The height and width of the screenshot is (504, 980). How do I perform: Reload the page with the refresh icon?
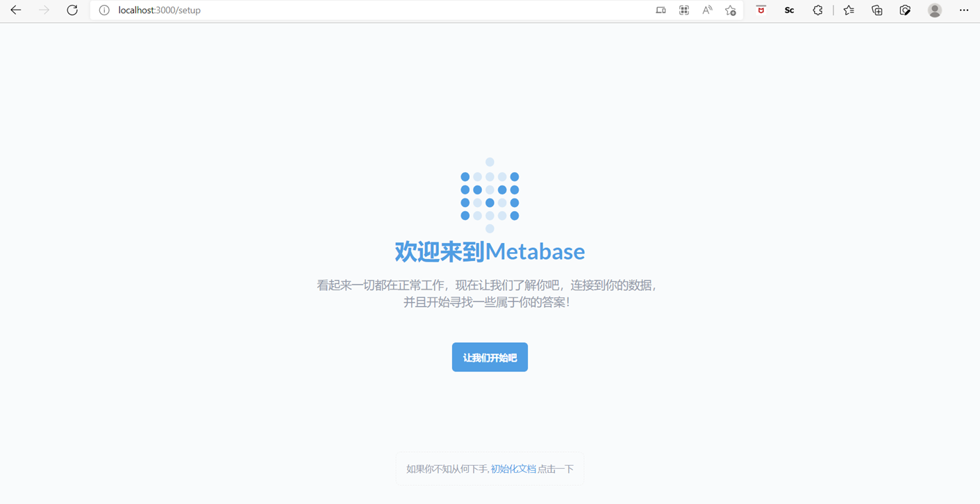tap(72, 10)
